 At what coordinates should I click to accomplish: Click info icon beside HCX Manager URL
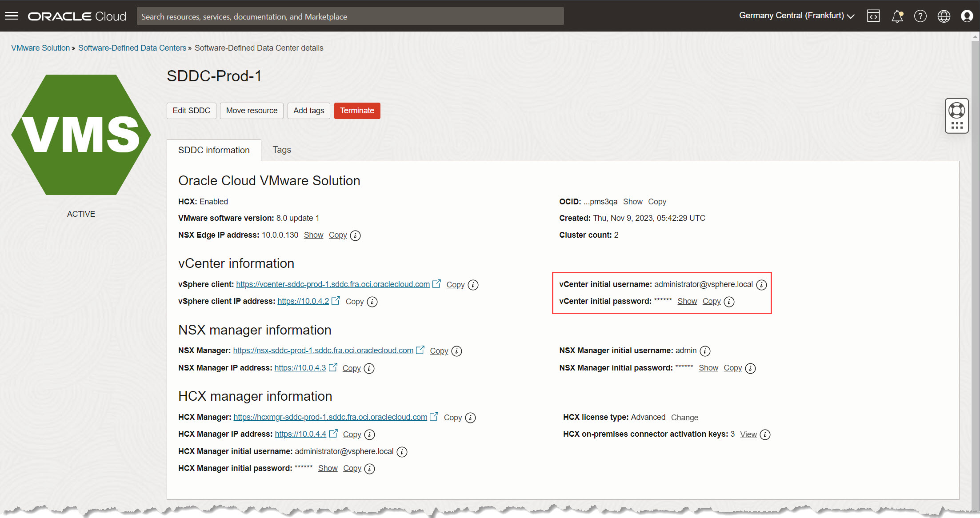(470, 418)
